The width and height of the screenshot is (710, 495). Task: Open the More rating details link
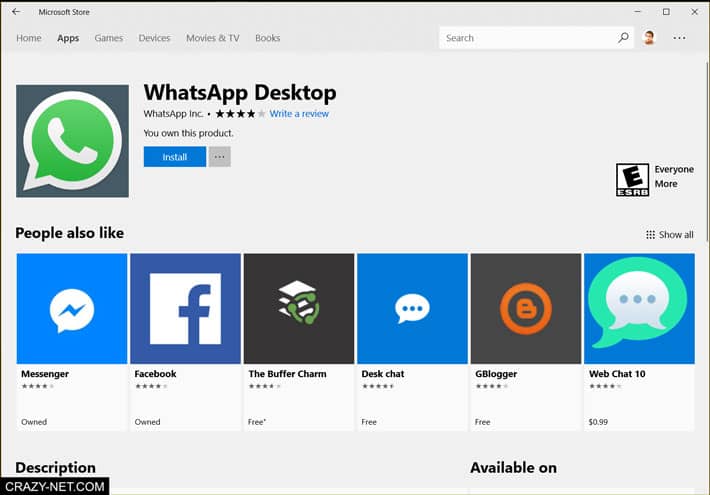[666, 184]
